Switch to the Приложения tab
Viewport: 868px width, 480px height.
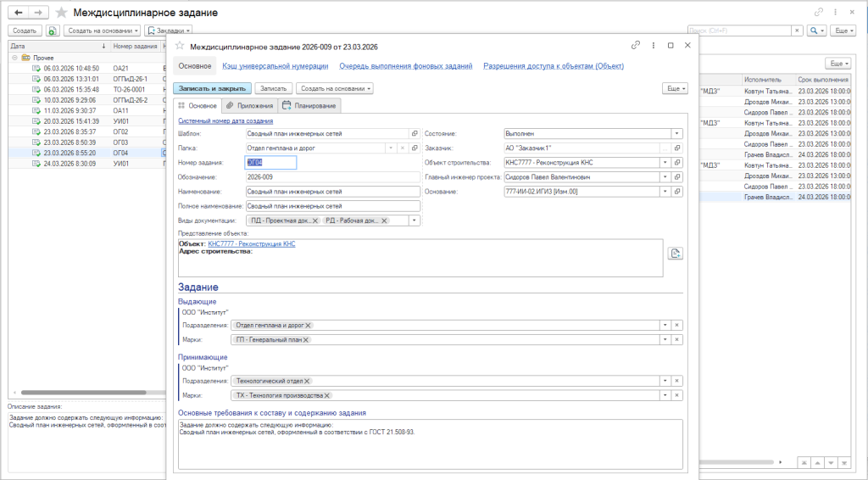(250, 106)
